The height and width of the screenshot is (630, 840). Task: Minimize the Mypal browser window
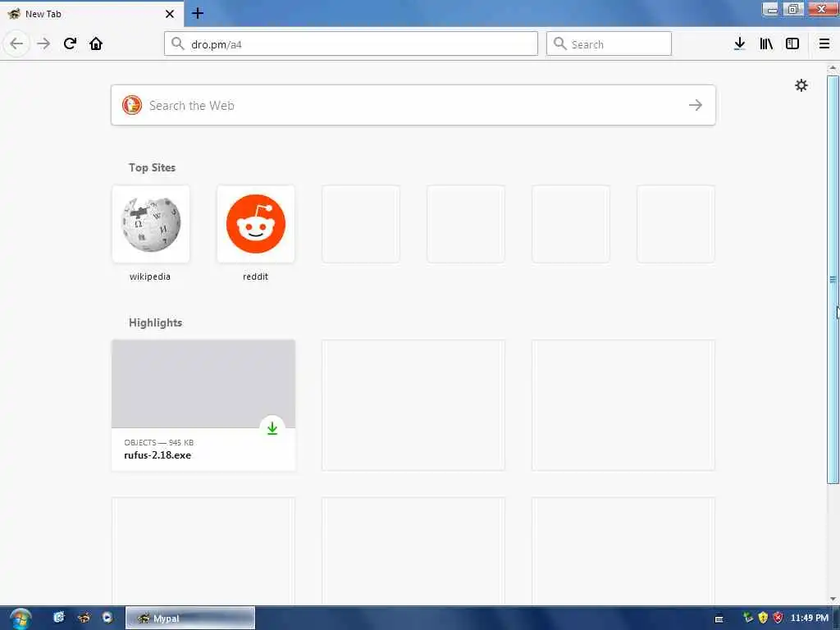770,9
